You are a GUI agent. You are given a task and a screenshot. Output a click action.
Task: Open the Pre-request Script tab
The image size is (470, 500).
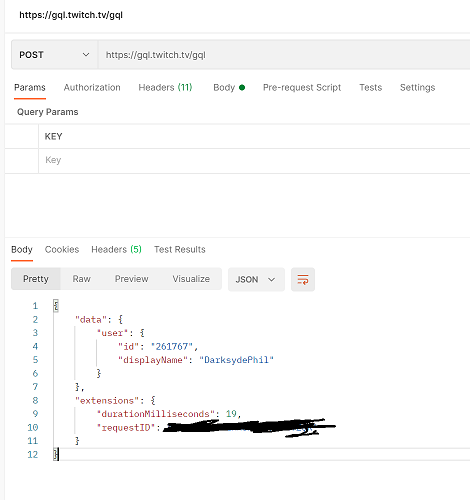click(x=302, y=87)
